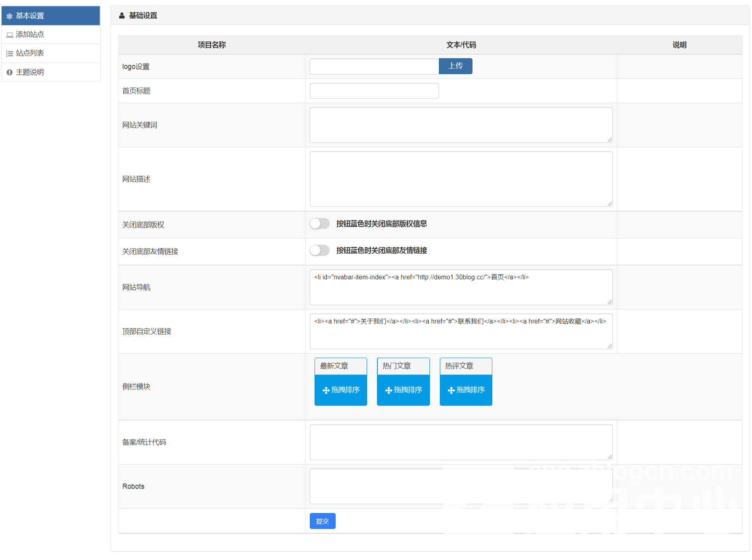Click the user icon beside 基础设置 heading
The image size is (752, 560).
tap(122, 16)
